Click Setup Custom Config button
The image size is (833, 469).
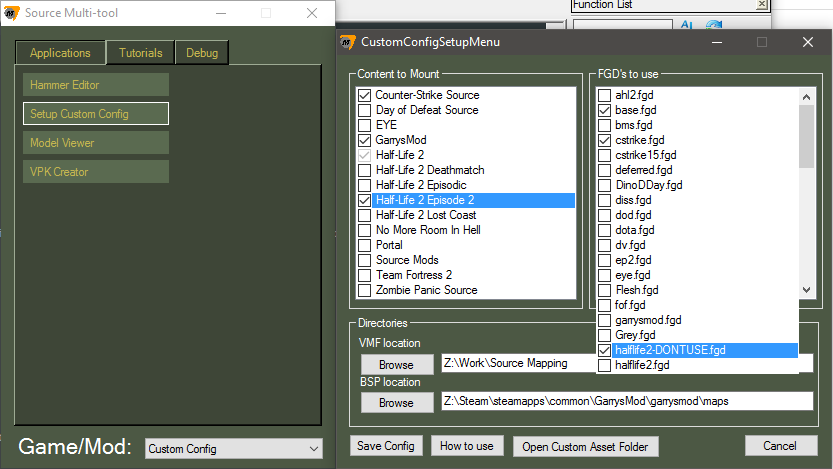(96, 114)
